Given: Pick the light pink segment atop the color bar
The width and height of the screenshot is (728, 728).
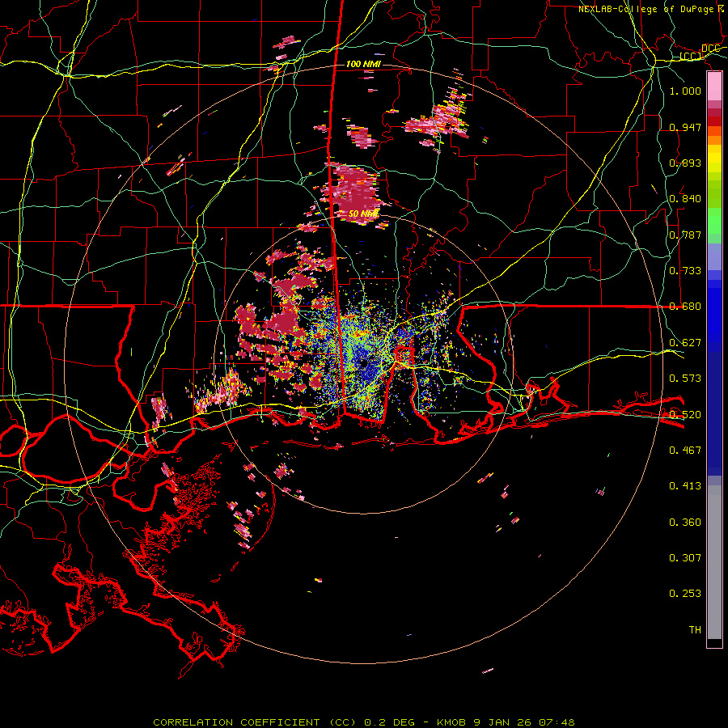Looking at the screenshot, I should [x=714, y=87].
